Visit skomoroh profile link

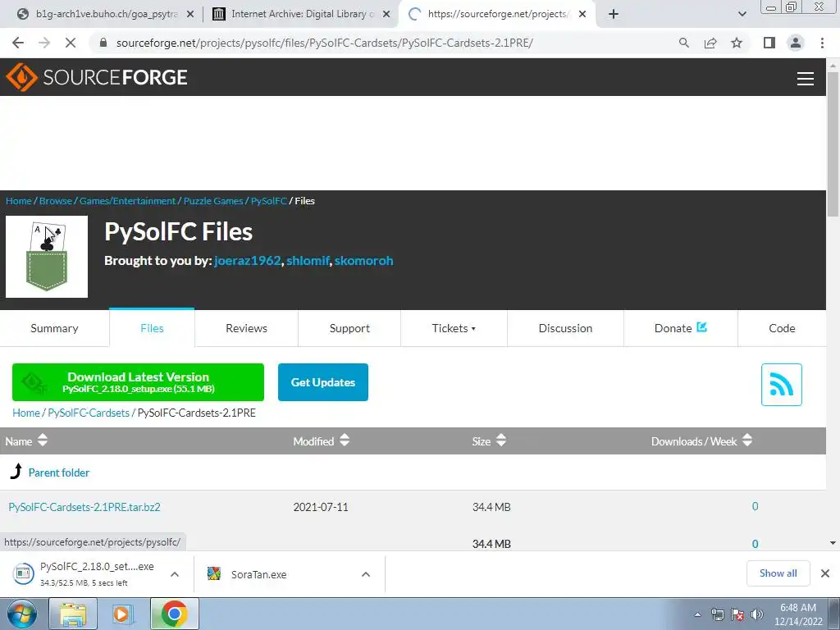[363, 261]
